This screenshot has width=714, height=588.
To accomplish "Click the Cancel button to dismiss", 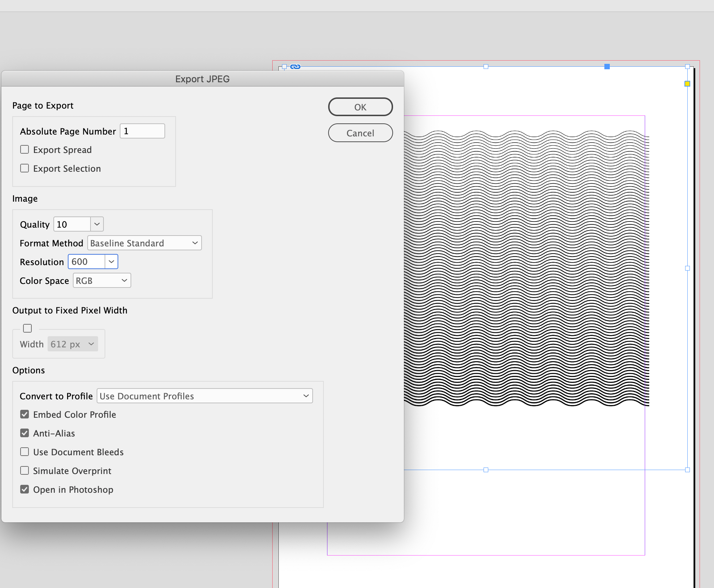I will click(x=361, y=133).
